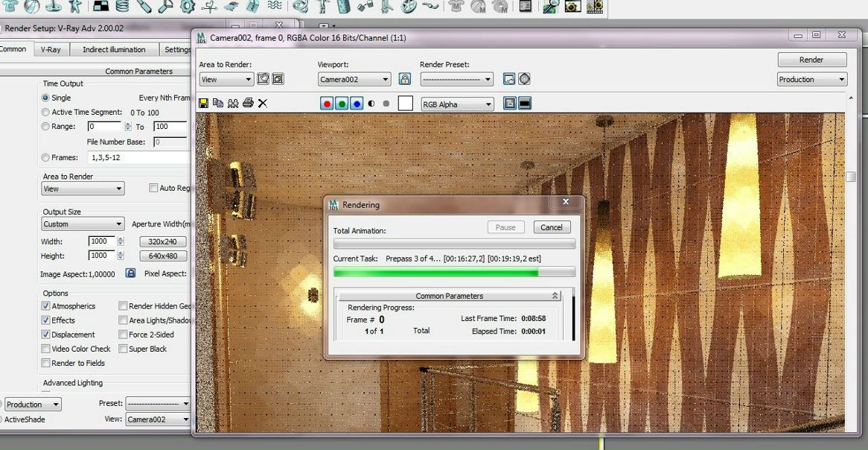868x450 pixels.
Task: Switch to the V-Ray tab
Action: pyautogui.click(x=51, y=50)
